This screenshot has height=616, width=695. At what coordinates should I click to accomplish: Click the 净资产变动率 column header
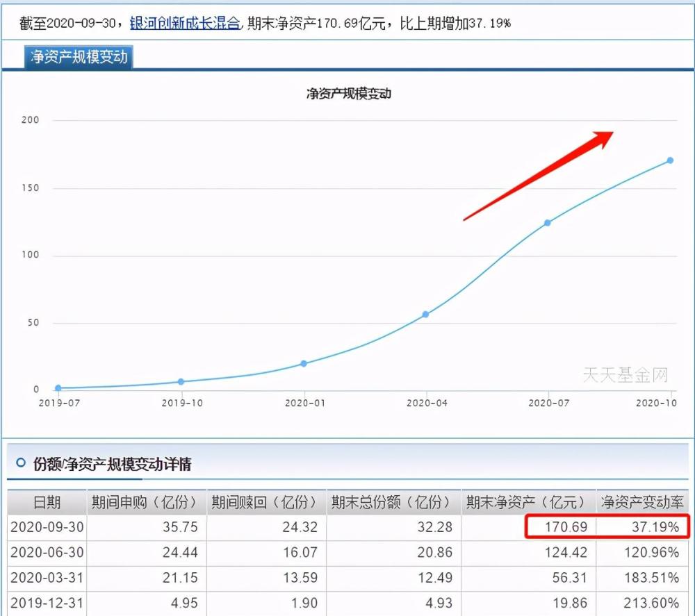point(642,502)
